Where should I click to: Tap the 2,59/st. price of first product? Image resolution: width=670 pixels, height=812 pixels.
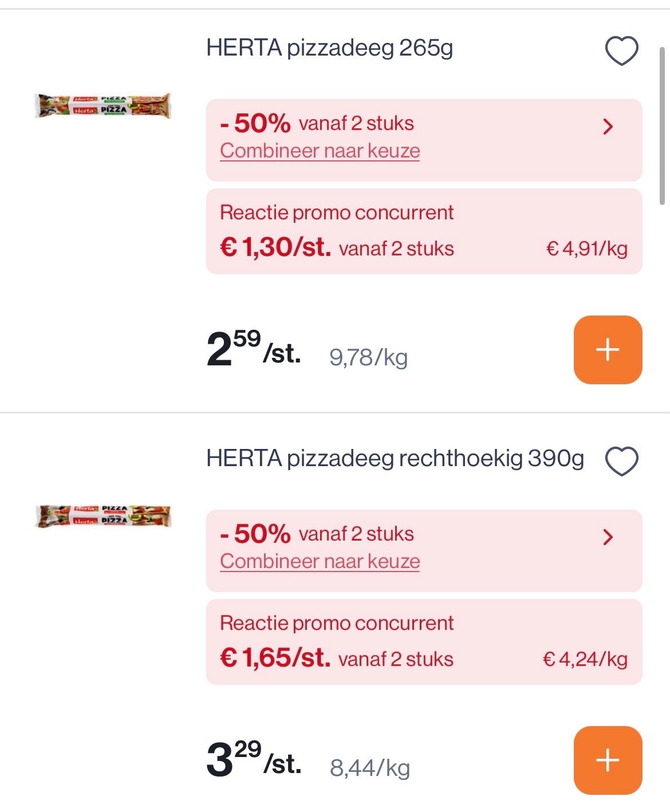click(253, 349)
